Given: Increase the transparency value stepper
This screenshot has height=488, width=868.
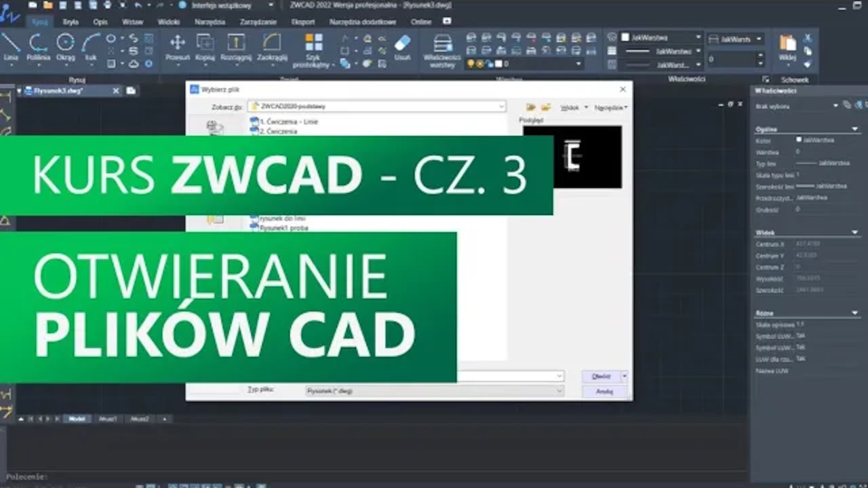Looking at the screenshot, I should [x=760, y=56].
